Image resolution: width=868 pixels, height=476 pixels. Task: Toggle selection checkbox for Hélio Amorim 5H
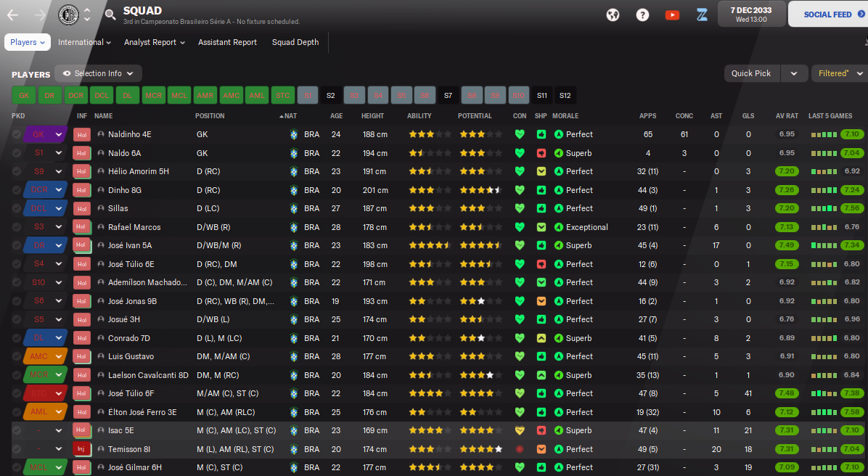click(17, 171)
